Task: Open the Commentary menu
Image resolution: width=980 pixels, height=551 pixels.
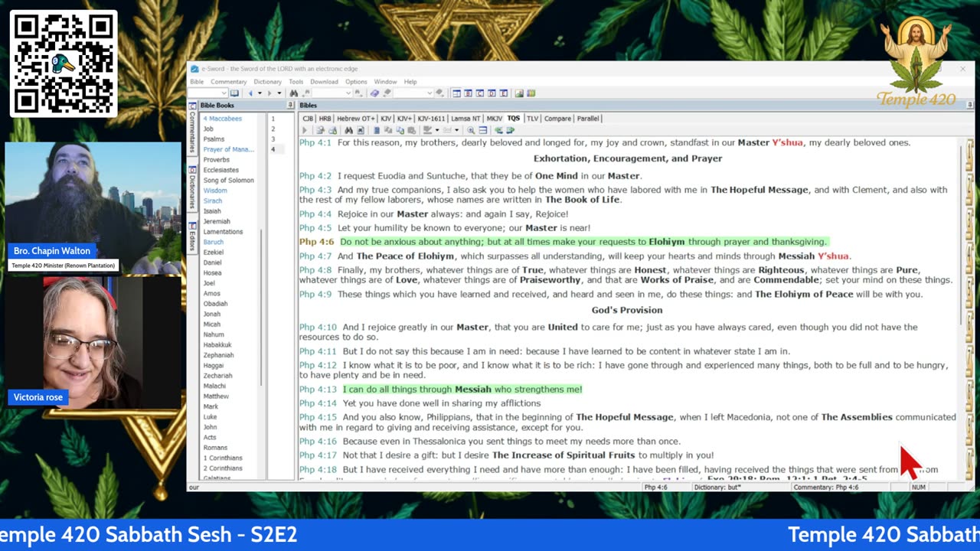Action: point(228,82)
